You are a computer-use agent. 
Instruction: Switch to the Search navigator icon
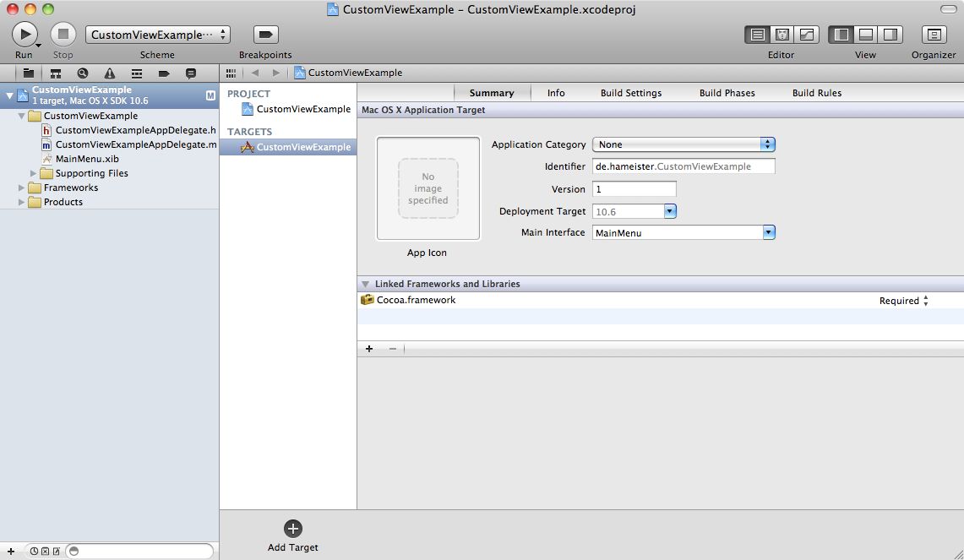pos(83,73)
